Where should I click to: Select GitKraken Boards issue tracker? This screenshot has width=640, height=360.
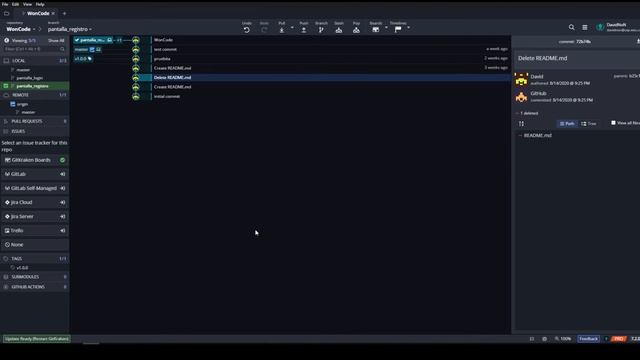pos(35,160)
